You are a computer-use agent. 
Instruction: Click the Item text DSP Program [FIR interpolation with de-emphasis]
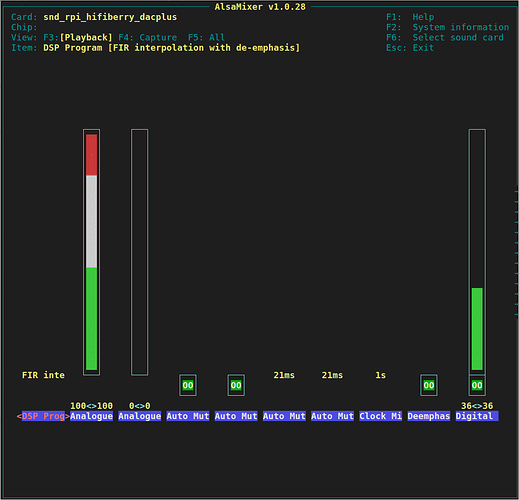(171, 48)
